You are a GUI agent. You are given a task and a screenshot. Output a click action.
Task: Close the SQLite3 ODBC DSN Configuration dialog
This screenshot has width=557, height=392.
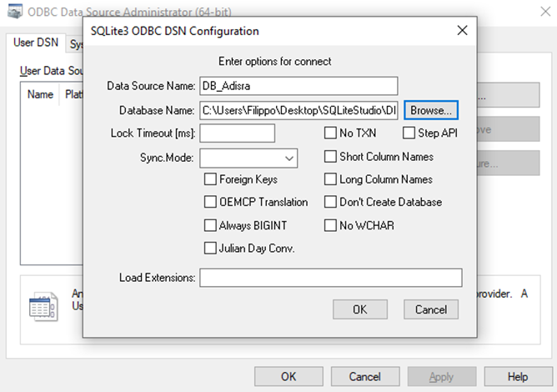tap(462, 31)
